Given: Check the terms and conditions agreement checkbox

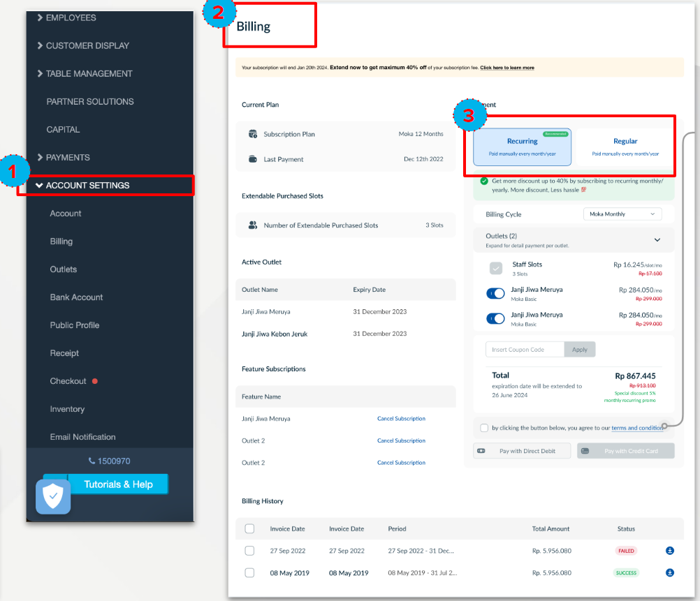Looking at the screenshot, I should (x=484, y=428).
